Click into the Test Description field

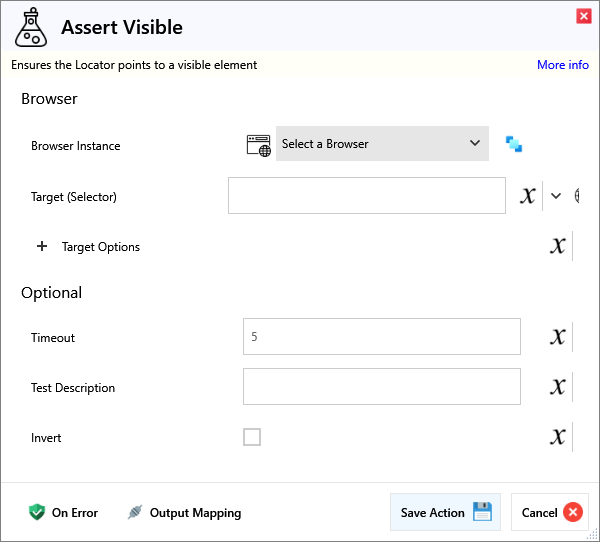(x=381, y=387)
